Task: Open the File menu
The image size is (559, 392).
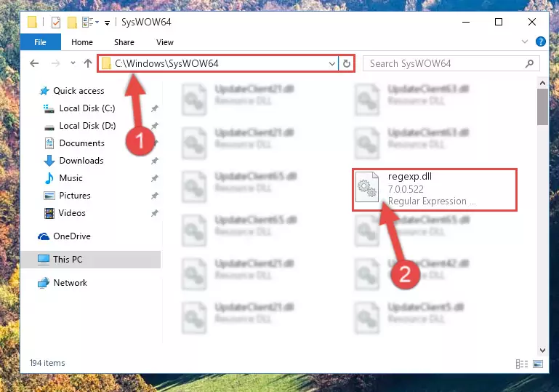Action: [40, 42]
